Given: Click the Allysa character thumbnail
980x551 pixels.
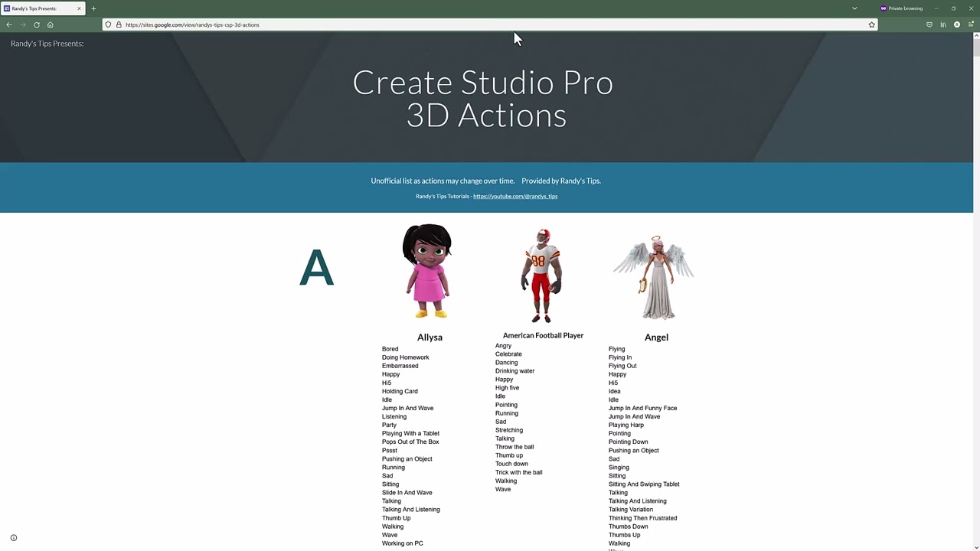Looking at the screenshot, I should click(427, 270).
